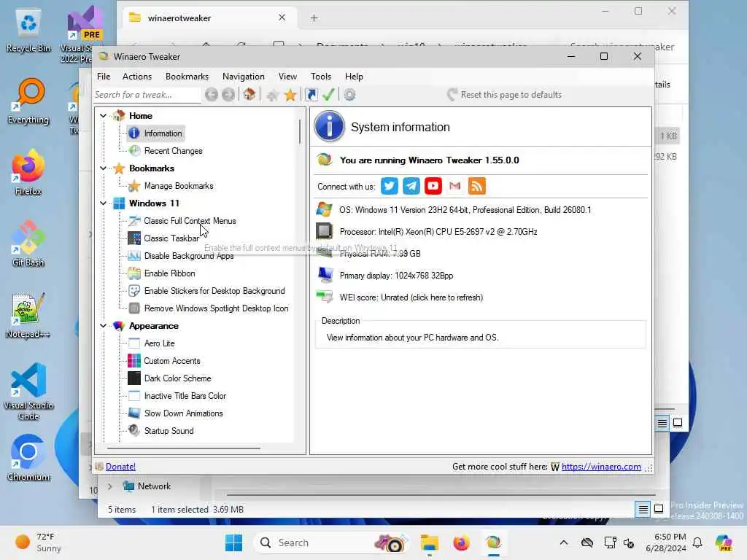Open the Telegram link icon
The height and width of the screenshot is (560, 747).
pyautogui.click(x=411, y=186)
